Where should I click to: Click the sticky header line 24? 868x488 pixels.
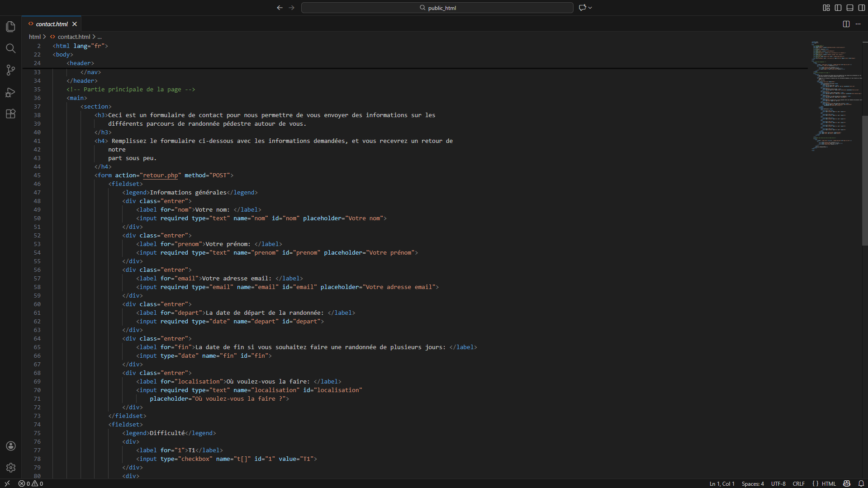point(80,63)
